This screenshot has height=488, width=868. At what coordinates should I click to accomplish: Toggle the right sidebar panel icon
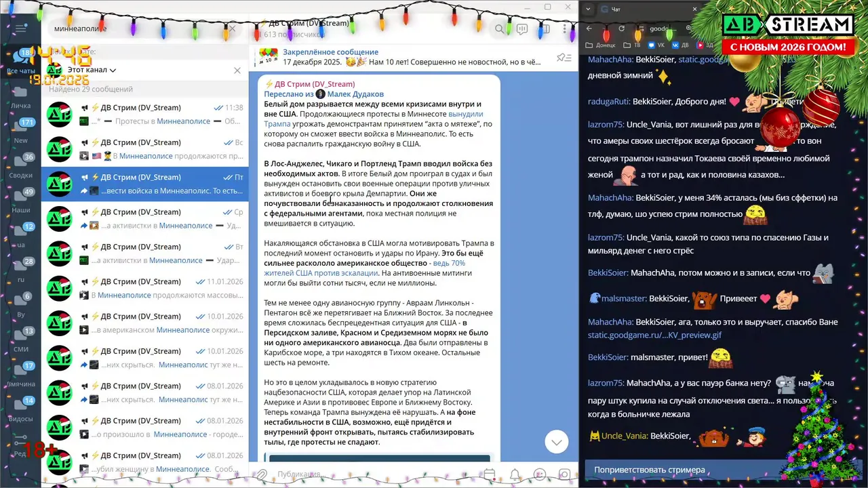click(544, 29)
